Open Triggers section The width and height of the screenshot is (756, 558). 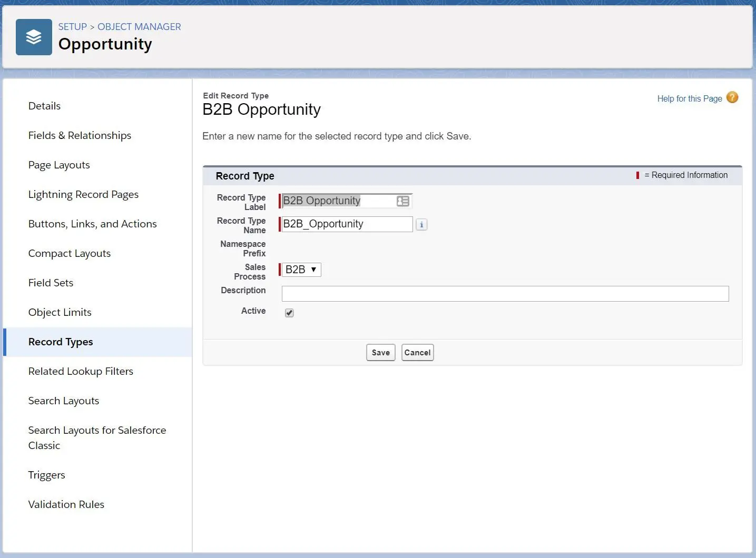[x=46, y=475]
